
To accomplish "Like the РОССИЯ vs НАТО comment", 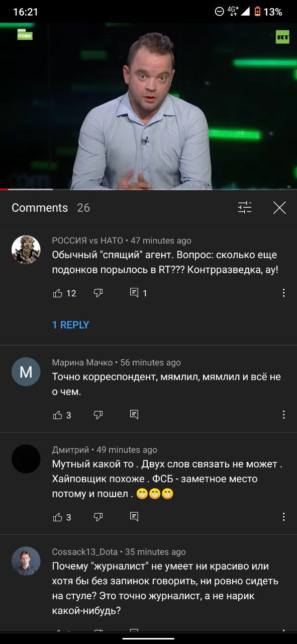I will point(58,293).
